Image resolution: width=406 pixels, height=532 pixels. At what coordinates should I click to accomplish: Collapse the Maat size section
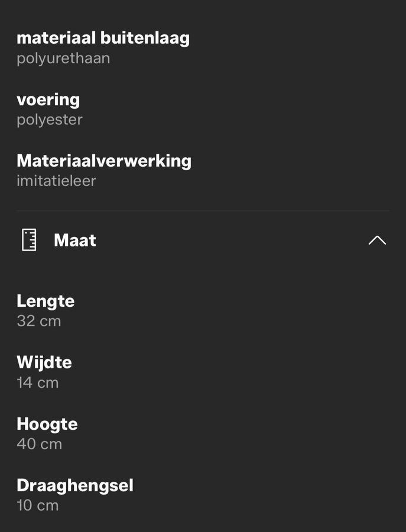coord(377,240)
